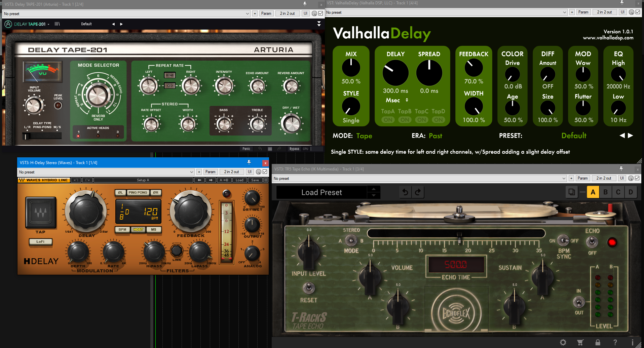The image size is (644, 348).
Task: Go to next preset in Delay TAPE-201
Action: pos(121,24)
